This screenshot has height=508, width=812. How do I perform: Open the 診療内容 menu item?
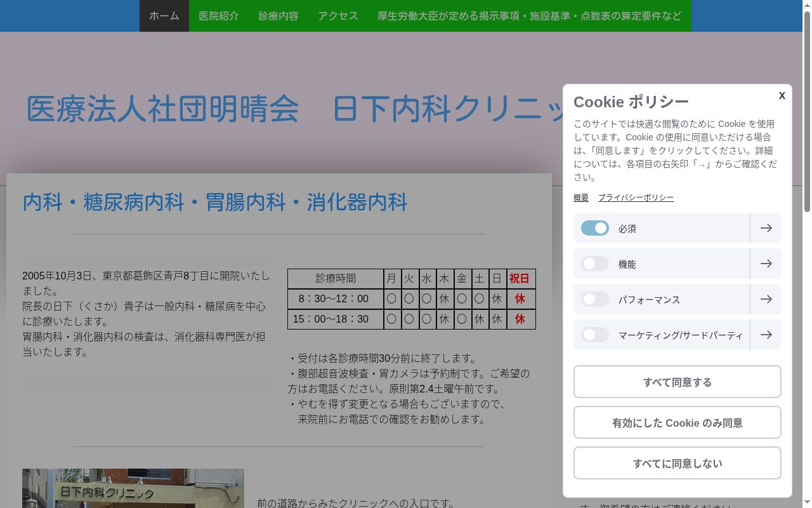click(x=278, y=16)
